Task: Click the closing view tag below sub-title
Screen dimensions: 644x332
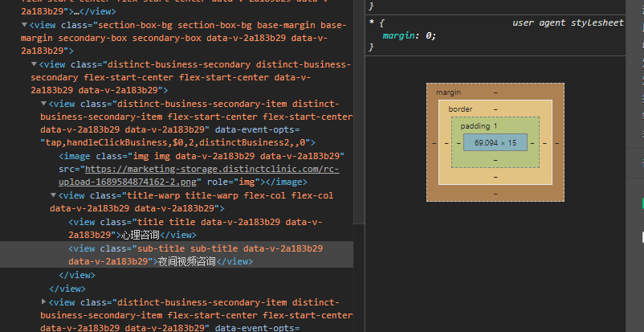Action: click(77, 275)
